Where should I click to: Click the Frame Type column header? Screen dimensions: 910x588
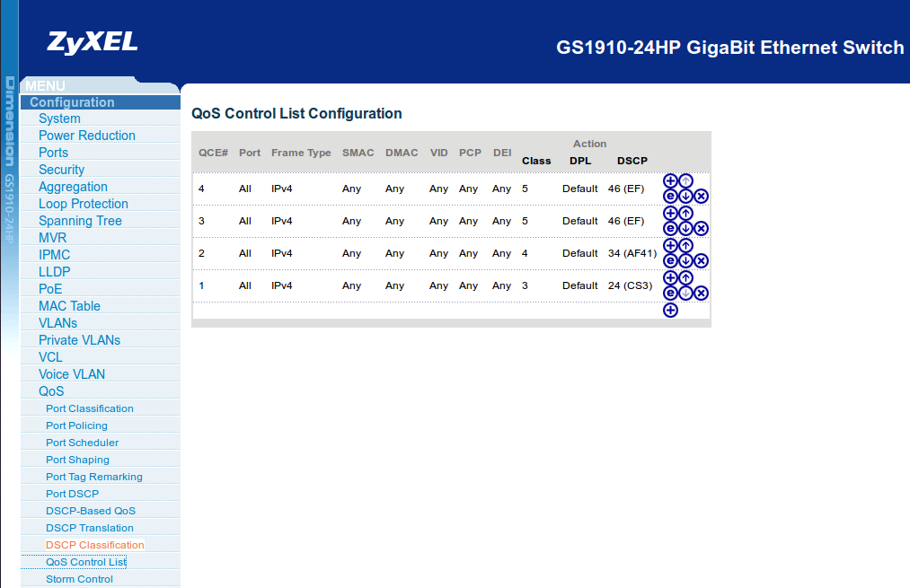pyautogui.click(x=301, y=154)
